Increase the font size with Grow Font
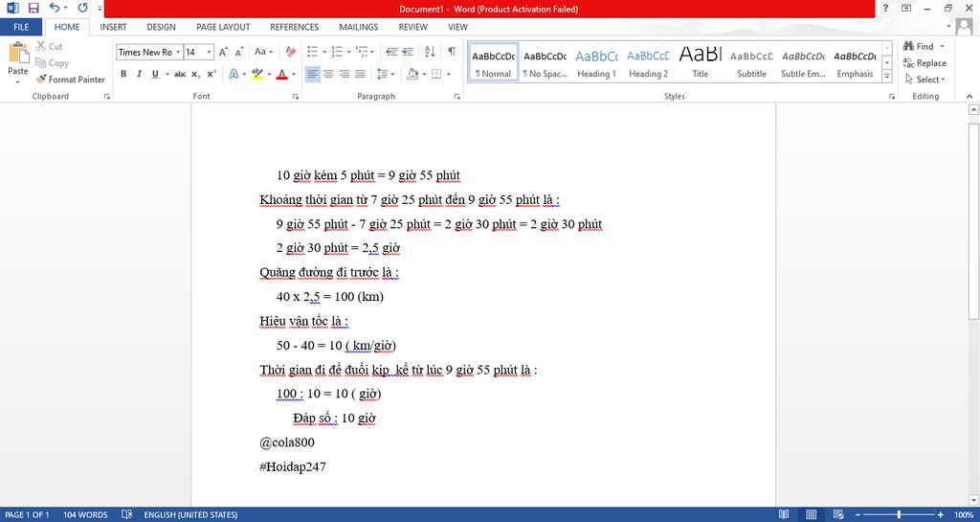This screenshot has height=522, width=980. (223, 52)
